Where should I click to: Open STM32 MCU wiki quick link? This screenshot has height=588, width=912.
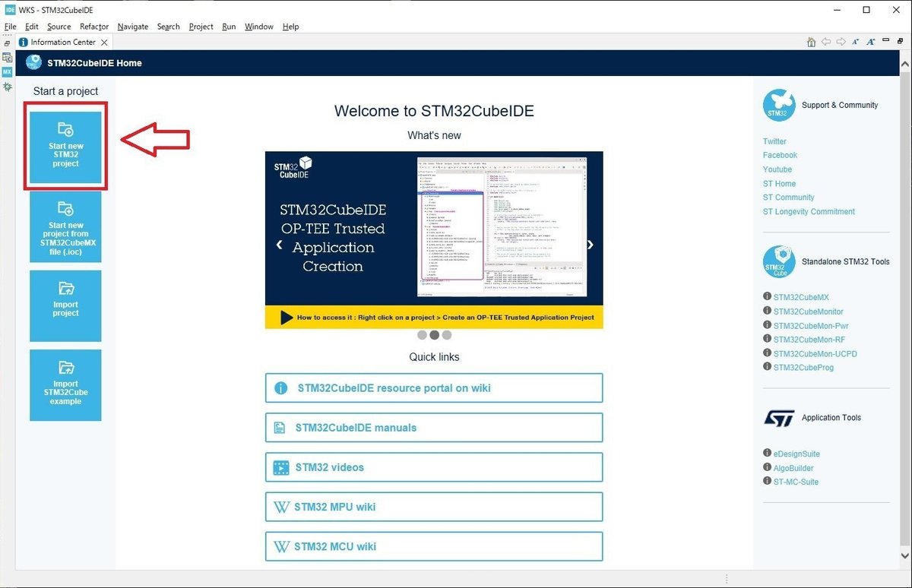(434, 546)
